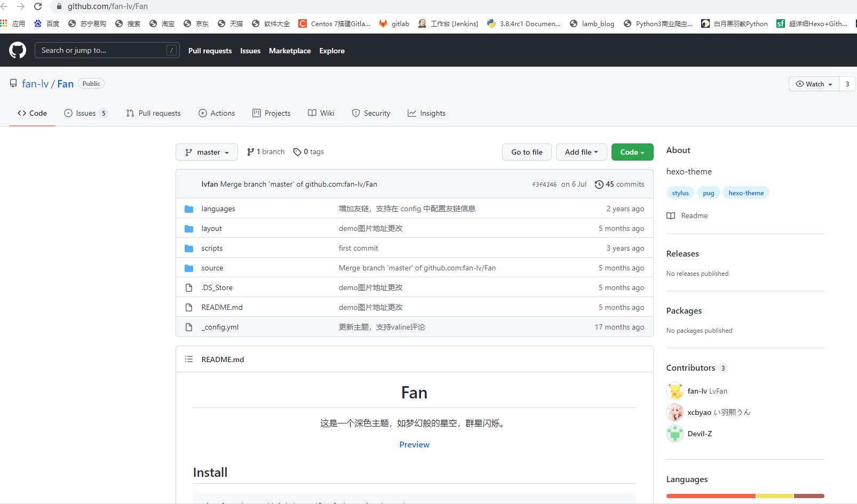Open the apps grid 应用 bookmark
857x504 pixels.
[x=13, y=23]
